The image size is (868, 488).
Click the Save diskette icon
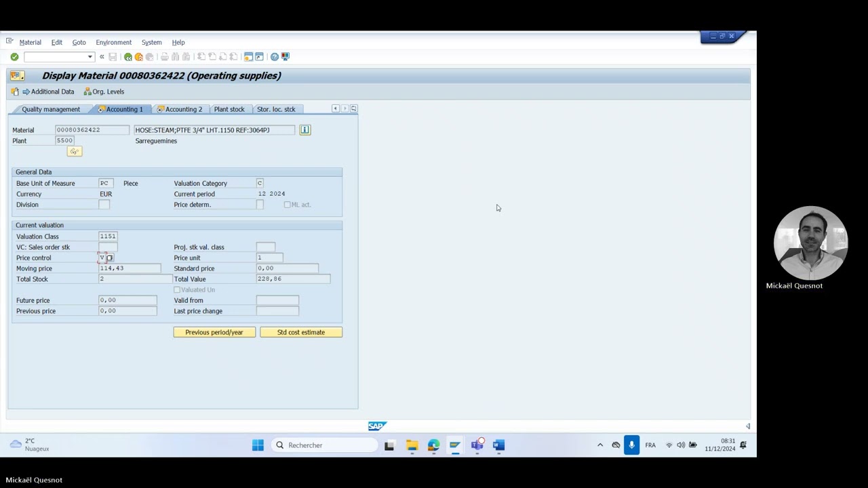coord(113,57)
